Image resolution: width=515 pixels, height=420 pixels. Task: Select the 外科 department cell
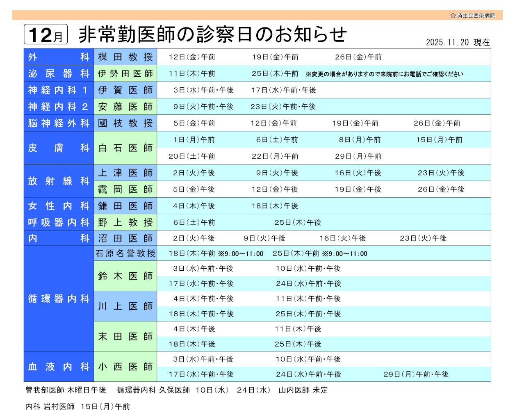tap(59, 57)
